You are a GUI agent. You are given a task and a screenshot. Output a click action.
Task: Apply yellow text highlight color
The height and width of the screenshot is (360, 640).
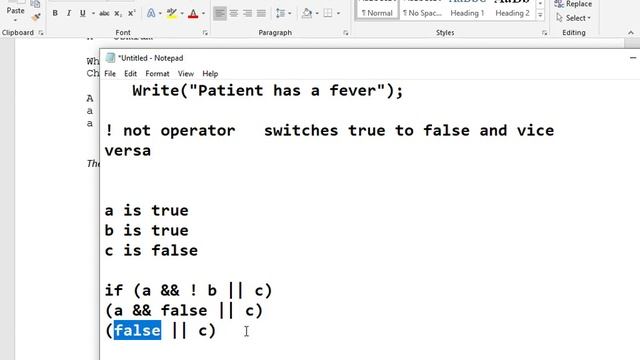(172, 13)
